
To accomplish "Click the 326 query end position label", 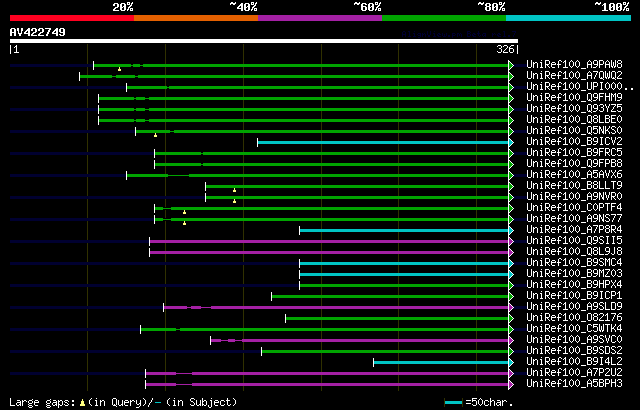I will [x=505, y=49].
